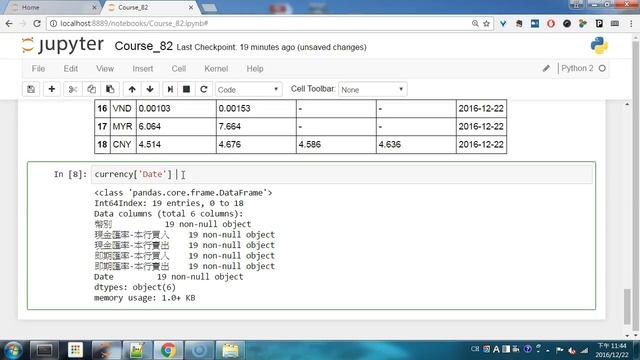
Task: Open Chrome menu three-dot icon
Action: click(631, 24)
